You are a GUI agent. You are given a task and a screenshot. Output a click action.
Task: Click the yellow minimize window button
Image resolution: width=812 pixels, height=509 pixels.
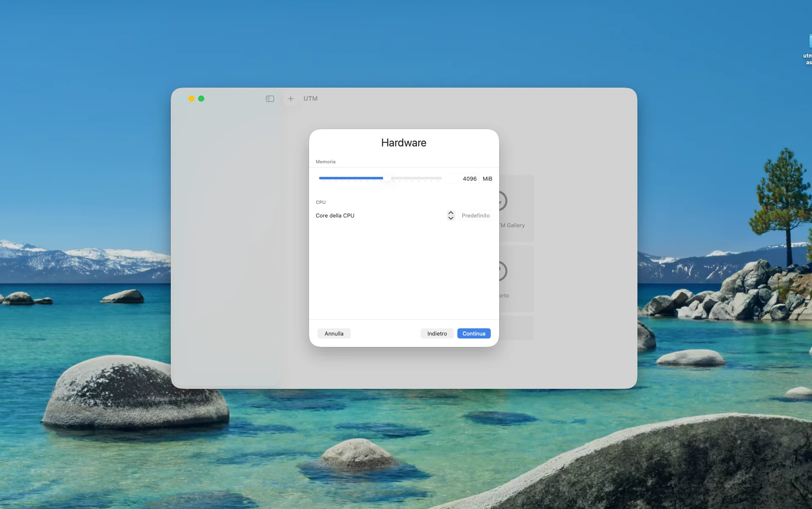coord(191,99)
